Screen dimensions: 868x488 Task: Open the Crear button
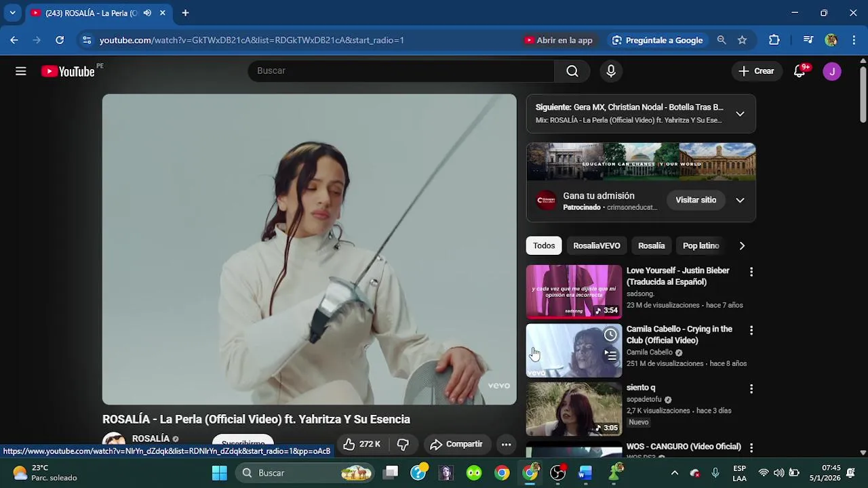click(x=756, y=71)
